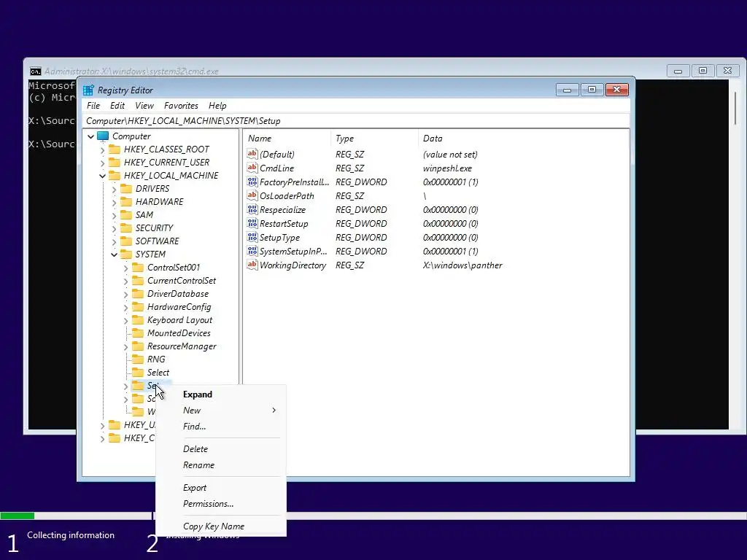Screen dimensions: 747x560
Task: Click the DriverDatabase folder icon
Action: (x=138, y=294)
